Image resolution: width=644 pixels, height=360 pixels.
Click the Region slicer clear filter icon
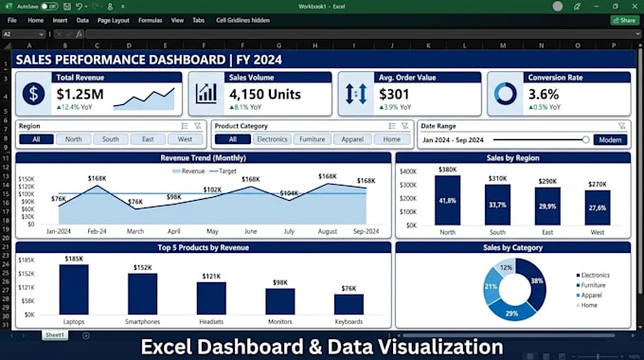pyautogui.click(x=198, y=126)
